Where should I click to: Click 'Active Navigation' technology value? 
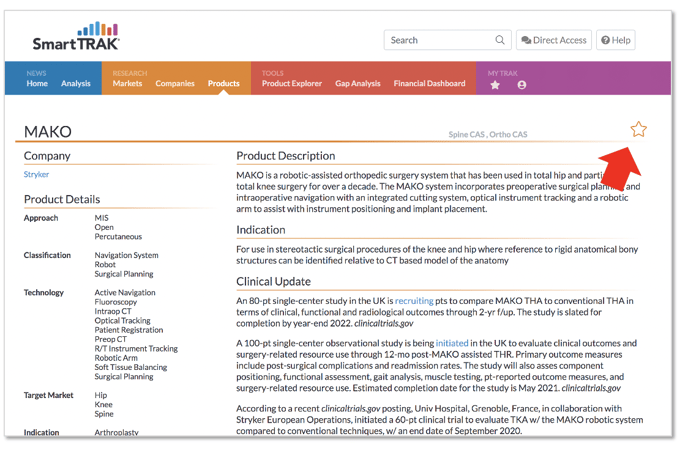point(125,293)
